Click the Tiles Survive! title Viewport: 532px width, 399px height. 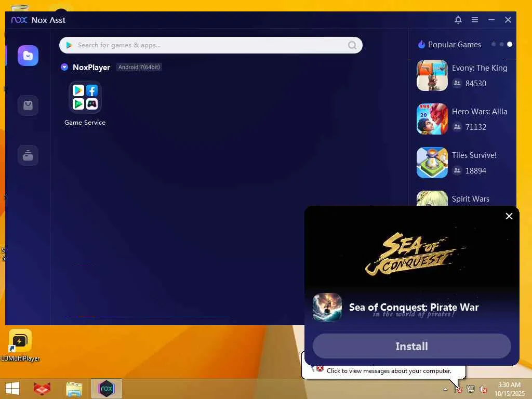[474, 155]
